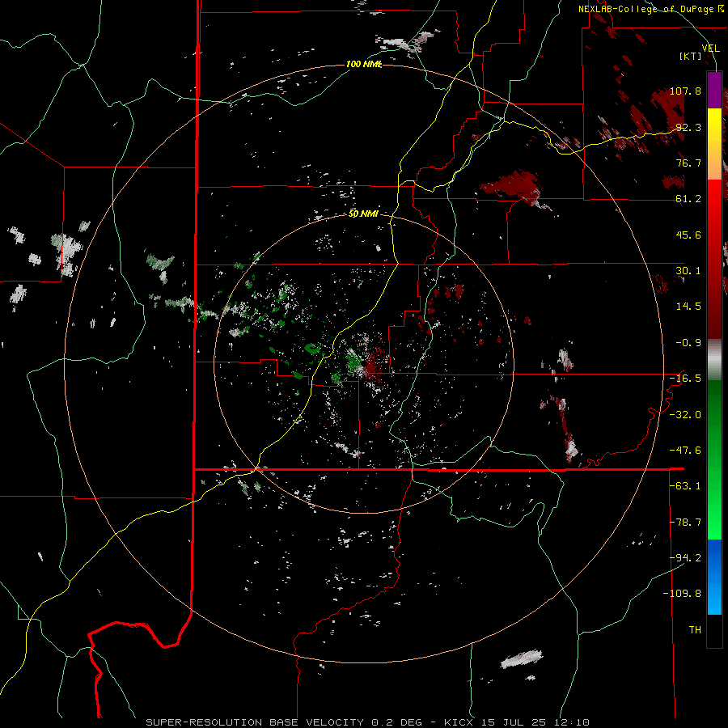Click the 100 NMI range ring label

click(363, 64)
